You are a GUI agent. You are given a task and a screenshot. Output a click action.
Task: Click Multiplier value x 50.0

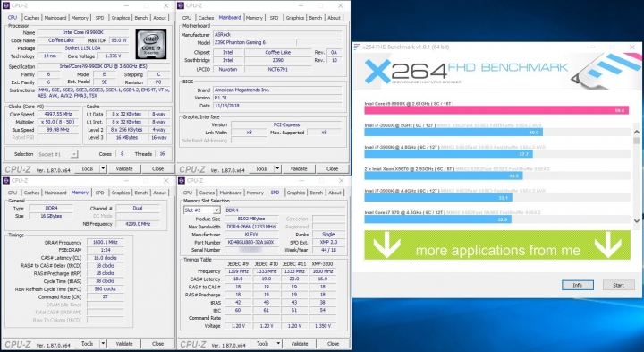pos(57,122)
